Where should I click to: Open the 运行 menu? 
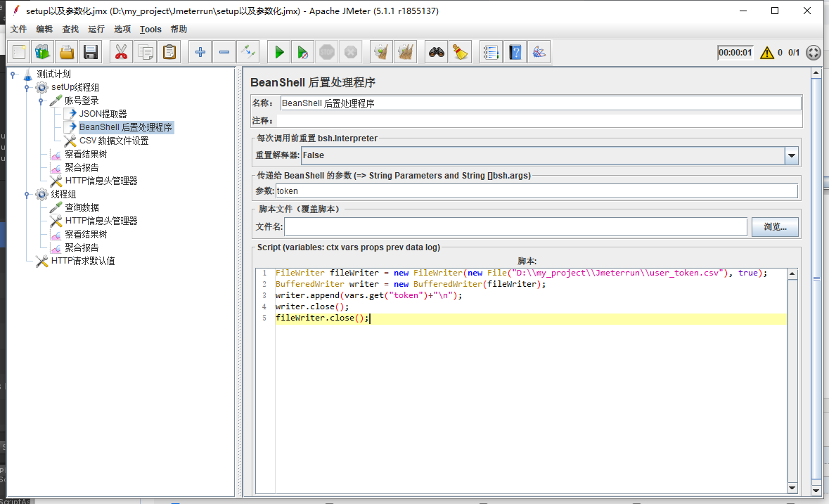pyautogui.click(x=96, y=29)
